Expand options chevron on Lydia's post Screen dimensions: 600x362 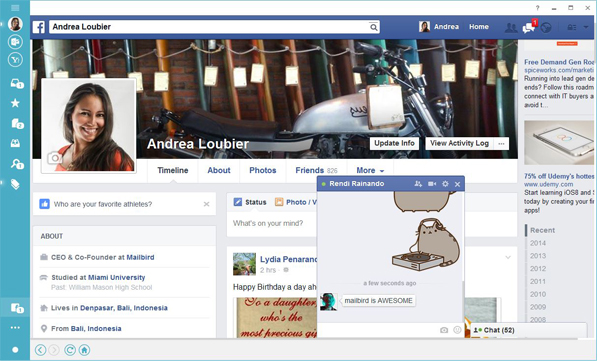pyautogui.click(x=508, y=258)
